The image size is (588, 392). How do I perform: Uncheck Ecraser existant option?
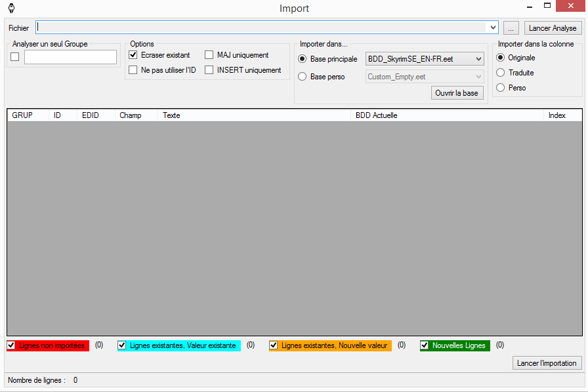[133, 55]
